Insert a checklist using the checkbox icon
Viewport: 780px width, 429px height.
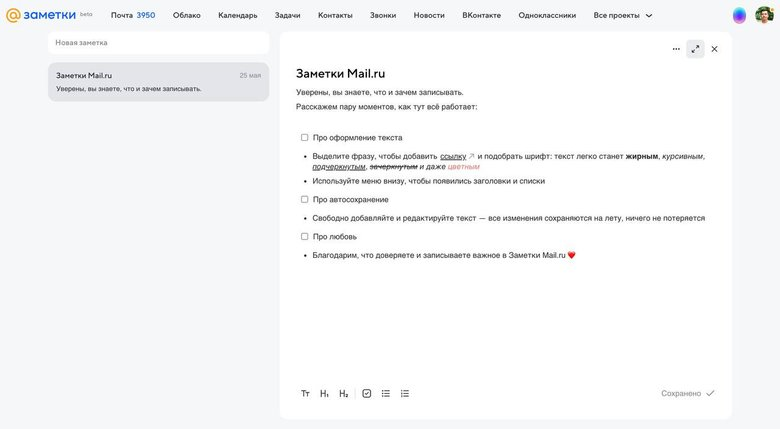[x=367, y=394]
